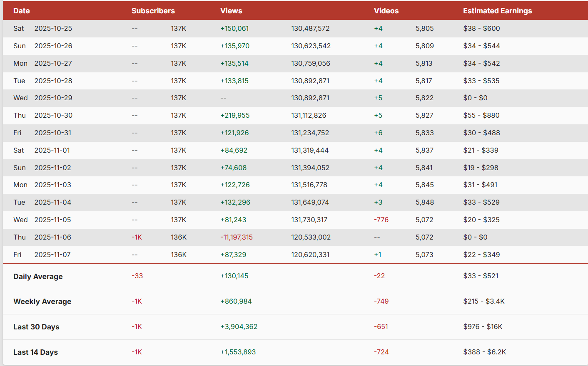The height and width of the screenshot is (366, 588).
Task: Click the +3,904,362 views total
Action: point(239,326)
